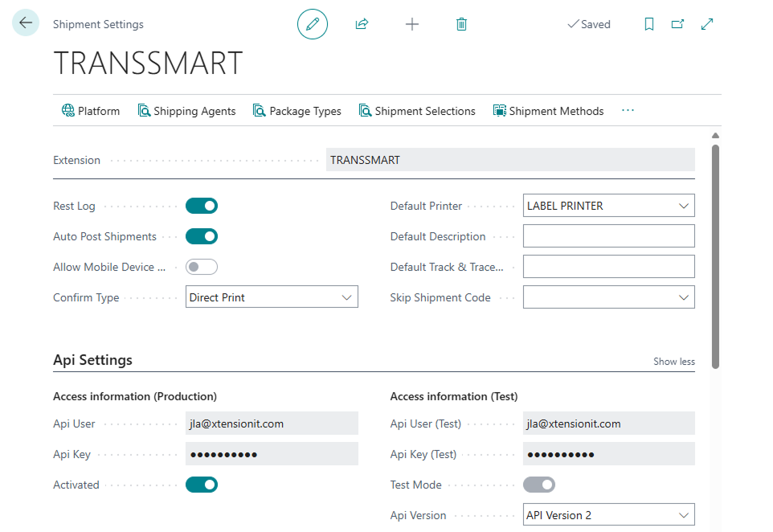Screen dimensions: 773x532
Task: Disable the Rest Log toggle
Action: [202, 206]
